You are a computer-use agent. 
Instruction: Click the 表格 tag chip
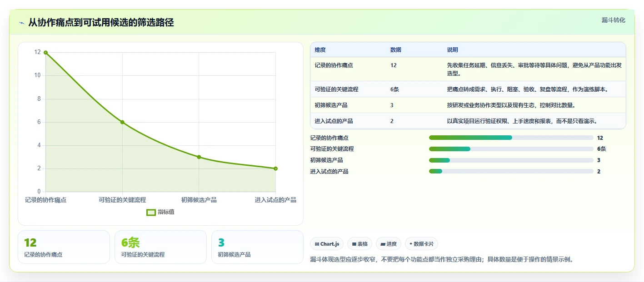(x=359, y=244)
